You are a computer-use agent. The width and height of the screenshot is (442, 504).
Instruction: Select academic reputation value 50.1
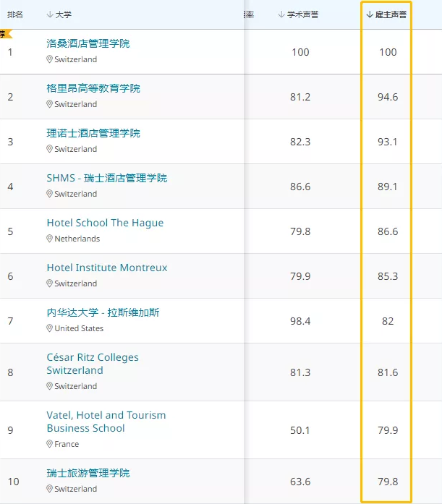pyautogui.click(x=300, y=430)
